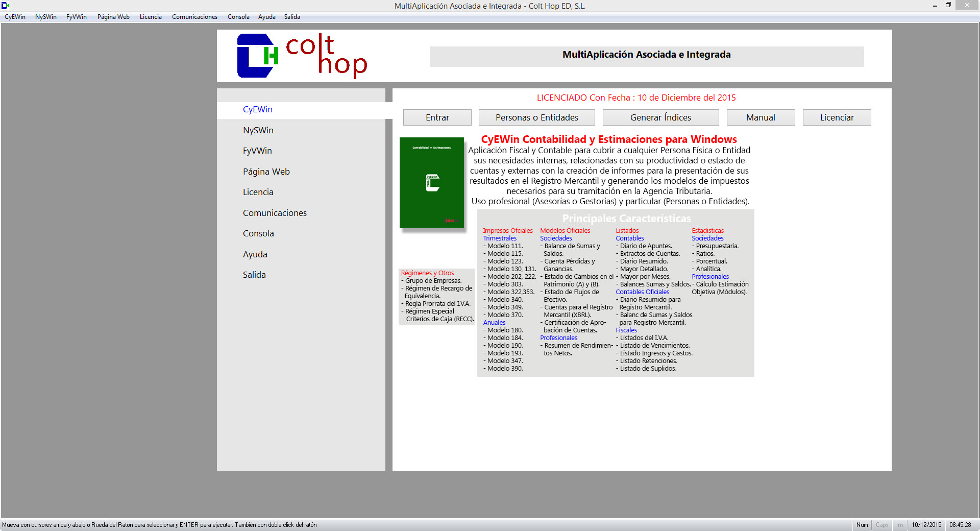The height and width of the screenshot is (531, 980).
Task: Click the MultiAplicación Asociada e Integrada banner
Action: click(x=647, y=56)
